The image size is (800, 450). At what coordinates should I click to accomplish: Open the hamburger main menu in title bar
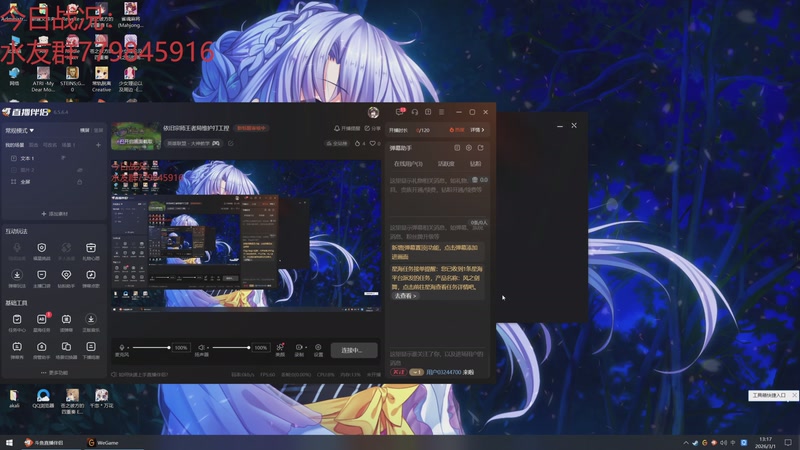coord(441,112)
